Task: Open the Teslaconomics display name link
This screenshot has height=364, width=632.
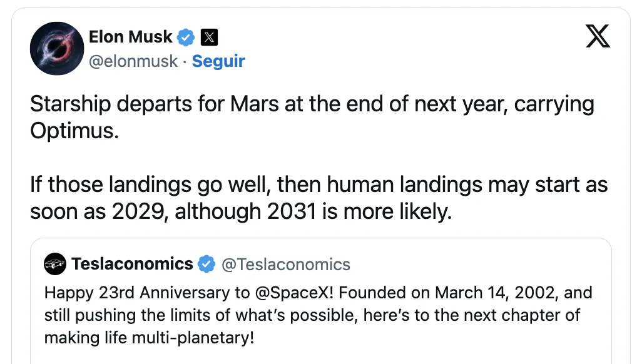Action: (x=132, y=265)
